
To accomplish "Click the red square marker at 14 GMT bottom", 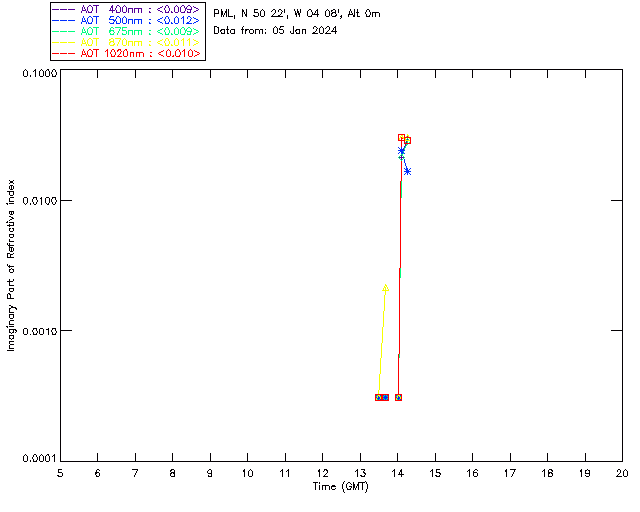I will point(398,397).
